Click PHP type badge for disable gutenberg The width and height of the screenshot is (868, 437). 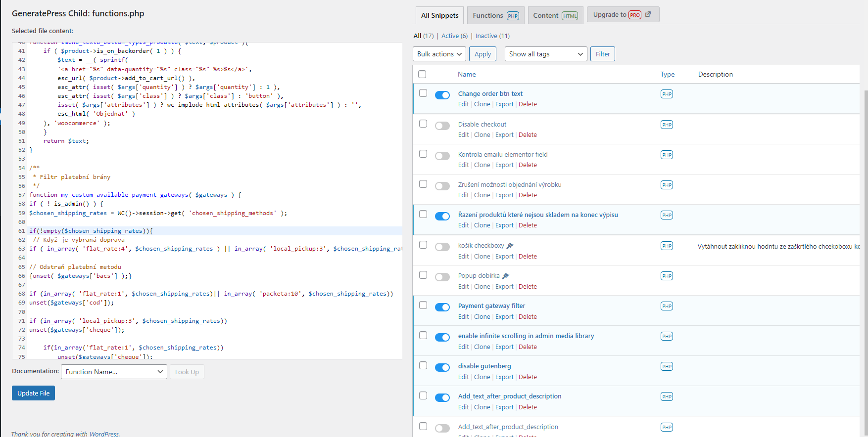[x=667, y=366]
